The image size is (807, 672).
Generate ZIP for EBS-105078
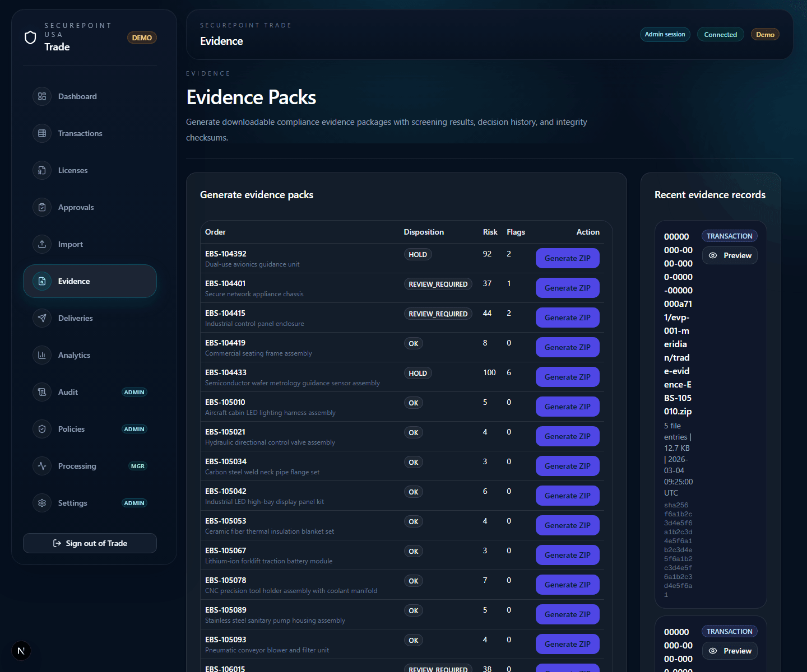coord(568,585)
